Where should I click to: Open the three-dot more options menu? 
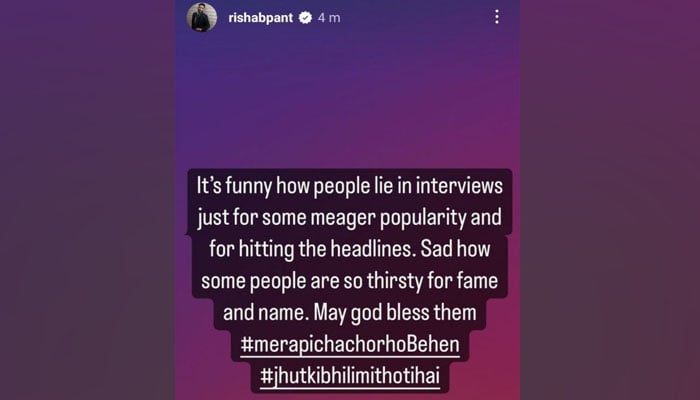click(x=496, y=17)
